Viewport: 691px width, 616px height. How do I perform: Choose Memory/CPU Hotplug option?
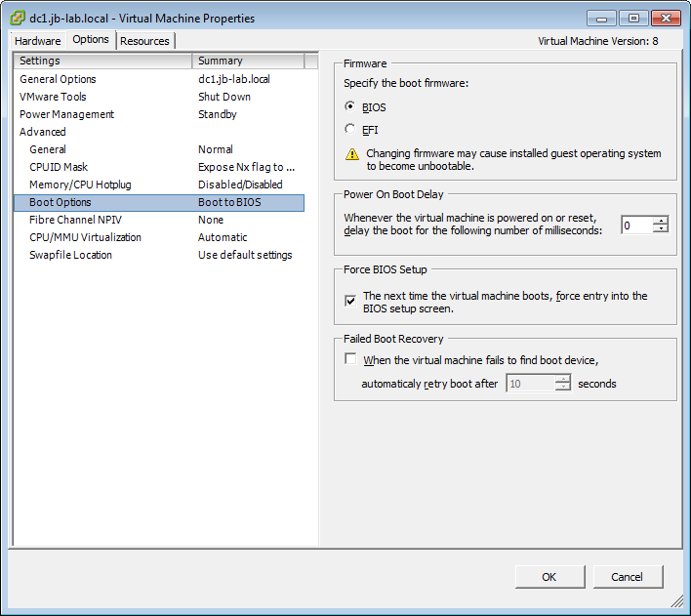[x=80, y=185]
